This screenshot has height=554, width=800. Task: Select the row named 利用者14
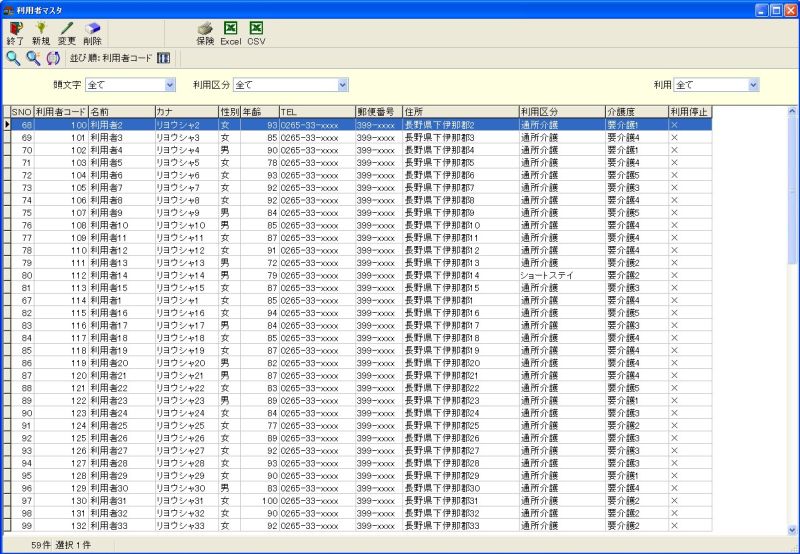coord(357,275)
